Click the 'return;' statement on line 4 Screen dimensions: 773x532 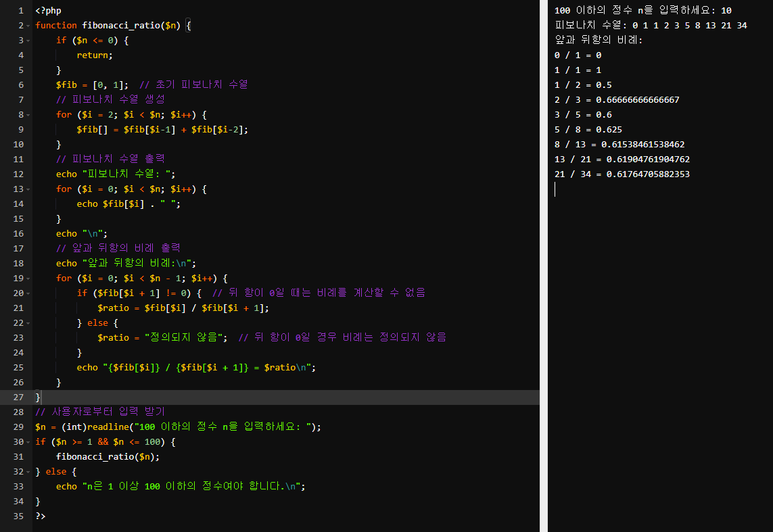tap(95, 55)
